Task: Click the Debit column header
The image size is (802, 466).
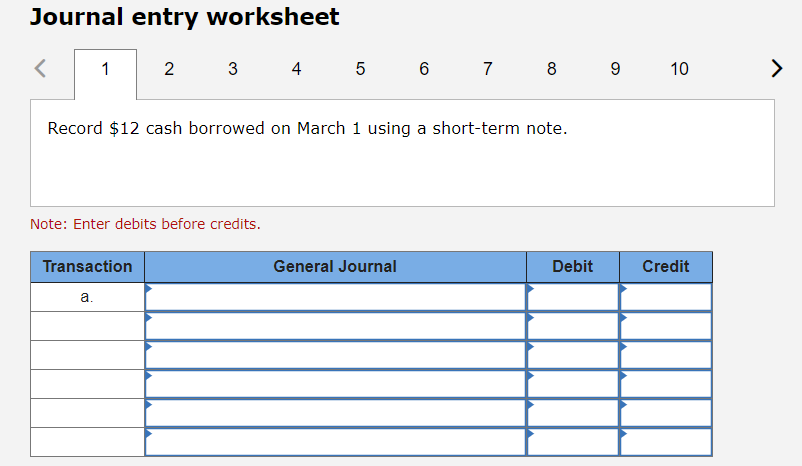Action: [573, 267]
